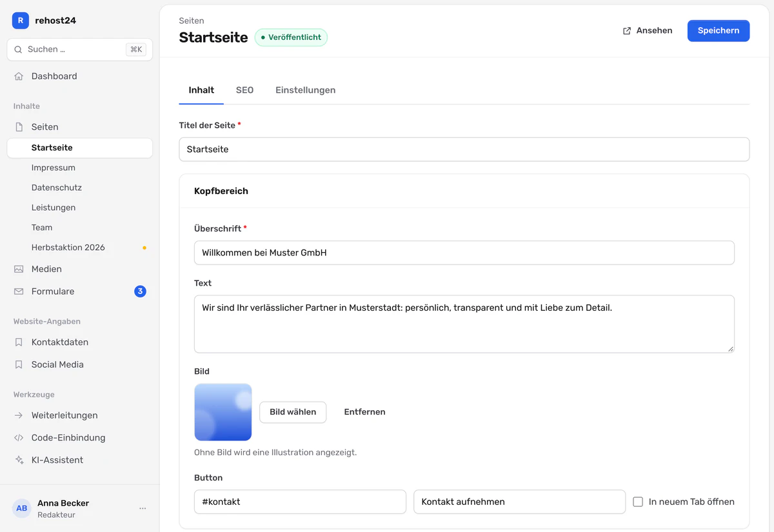This screenshot has width=774, height=532.
Task: Click the Seiten sidebar entry
Action: tap(80, 127)
